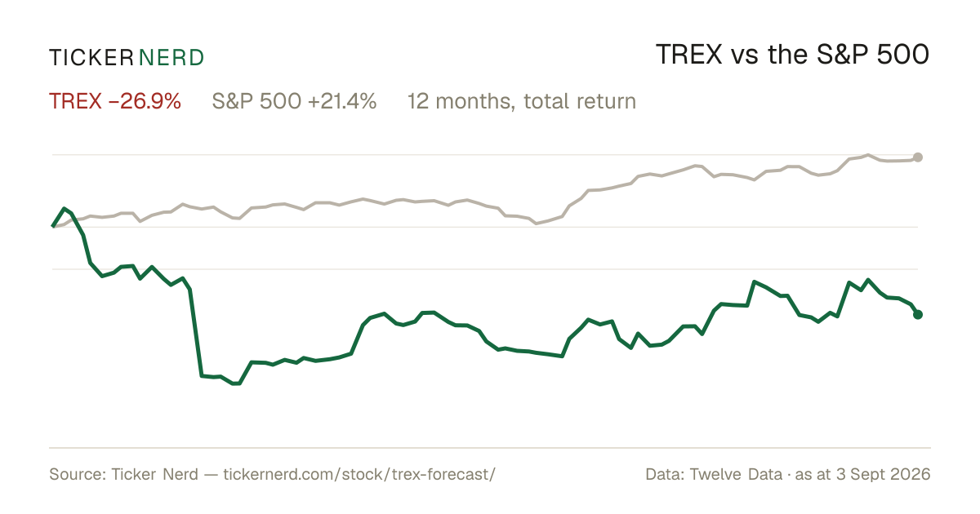Image resolution: width=980 pixels, height=514 pixels.
Task: Click the 12 months, total return label
Action: [x=521, y=102]
